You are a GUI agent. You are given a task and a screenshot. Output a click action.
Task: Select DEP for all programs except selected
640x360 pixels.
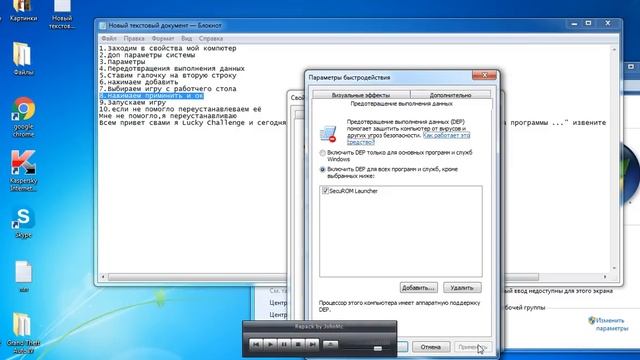(322, 169)
